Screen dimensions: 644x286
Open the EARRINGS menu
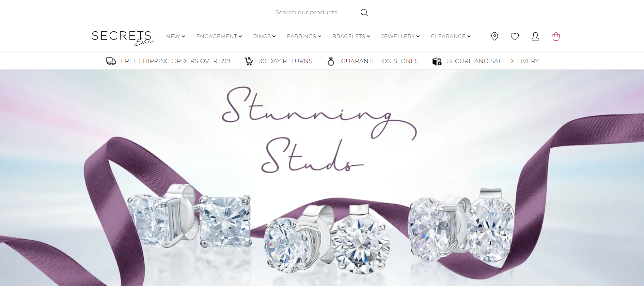pyautogui.click(x=304, y=36)
